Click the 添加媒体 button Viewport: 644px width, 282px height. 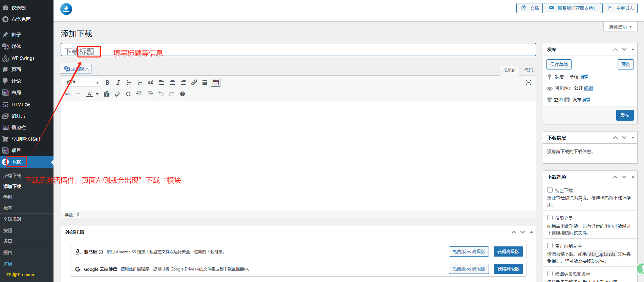pyautogui.click(x=76, y=69)
